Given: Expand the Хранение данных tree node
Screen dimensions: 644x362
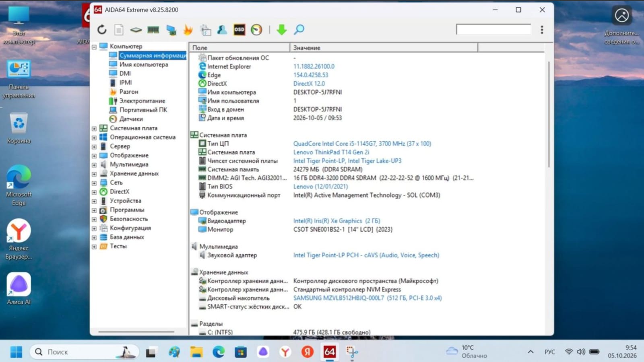Looking at the screenshot, I should (x=94, y=174).
